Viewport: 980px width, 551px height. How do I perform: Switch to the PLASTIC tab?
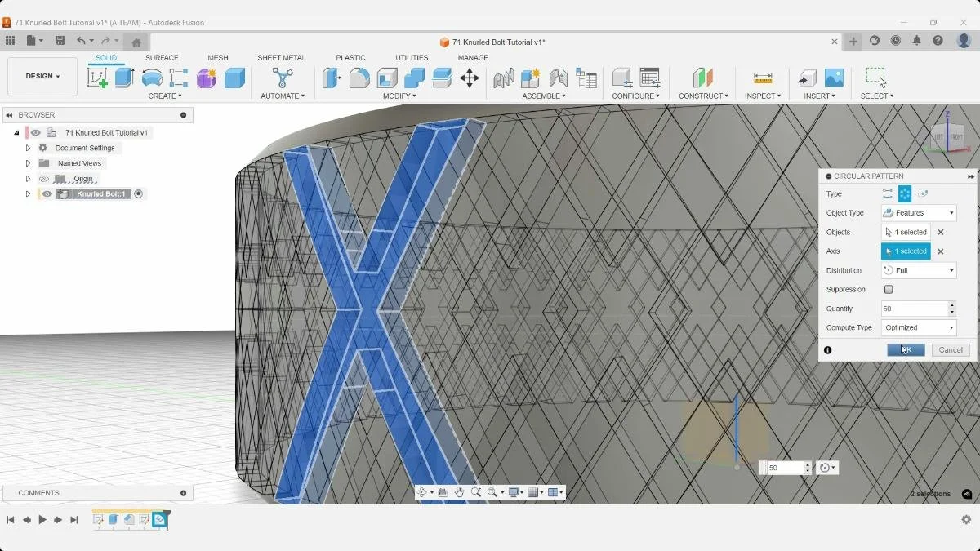350,58
